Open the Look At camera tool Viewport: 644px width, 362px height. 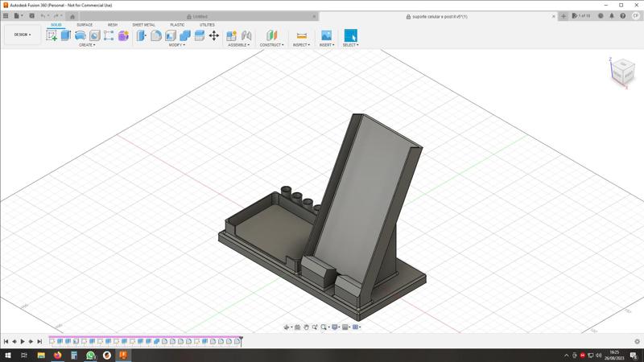[298, 327]
